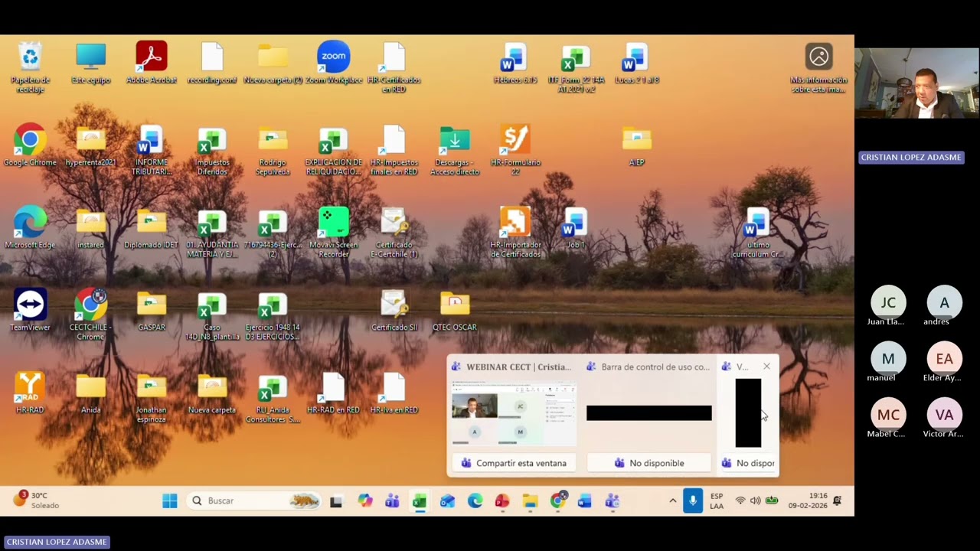Open the notifications bell icon
The image size is (980, 551).
click(x=838, y=500)
